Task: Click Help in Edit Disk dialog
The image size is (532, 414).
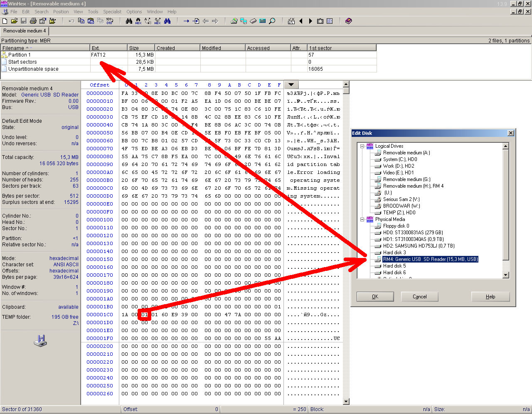Action: click(490, 297)
